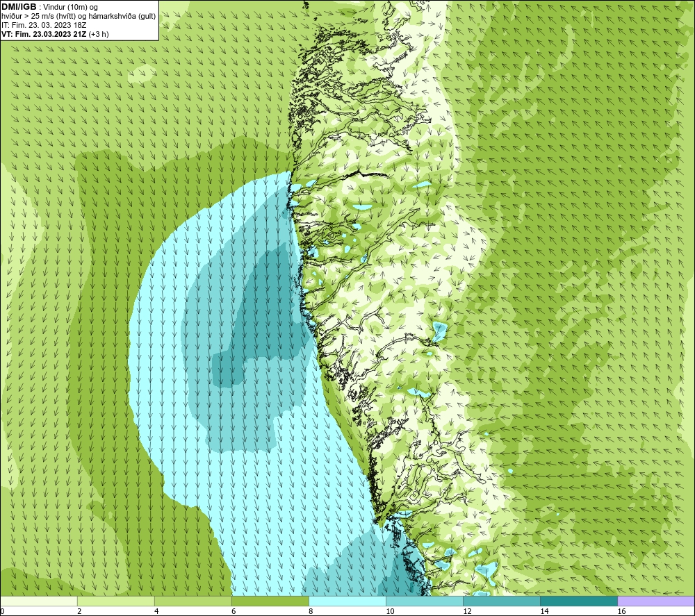Click the scale label "10"
This screenshot has width=695, height=616.
point(390,611)
